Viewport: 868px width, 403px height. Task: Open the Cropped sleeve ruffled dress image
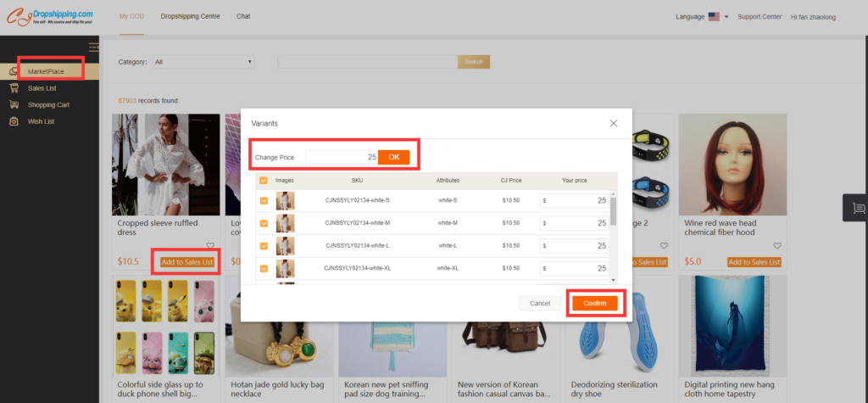click(x=166, y=165)
